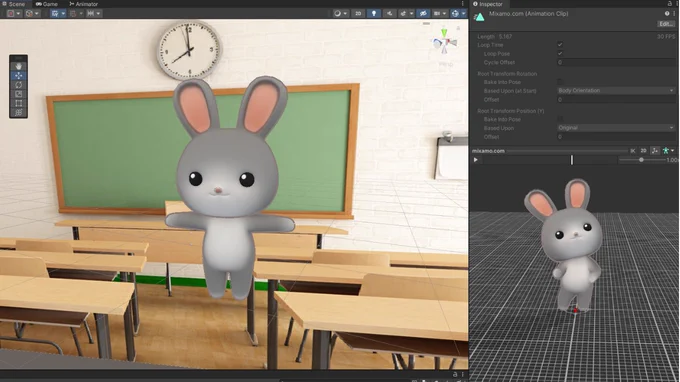Screen dimensions: 680x382
Task: Expand the grid snapping dropdown arrow
Action: [x=81, y=13]
